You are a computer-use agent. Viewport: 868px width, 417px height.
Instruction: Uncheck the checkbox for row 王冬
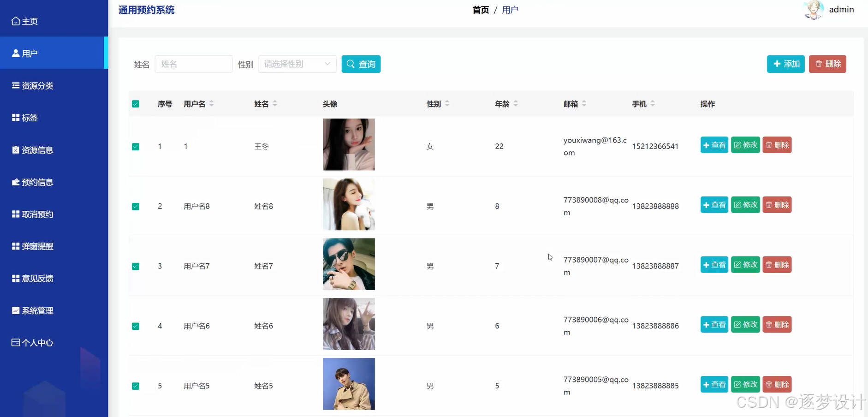136,147
